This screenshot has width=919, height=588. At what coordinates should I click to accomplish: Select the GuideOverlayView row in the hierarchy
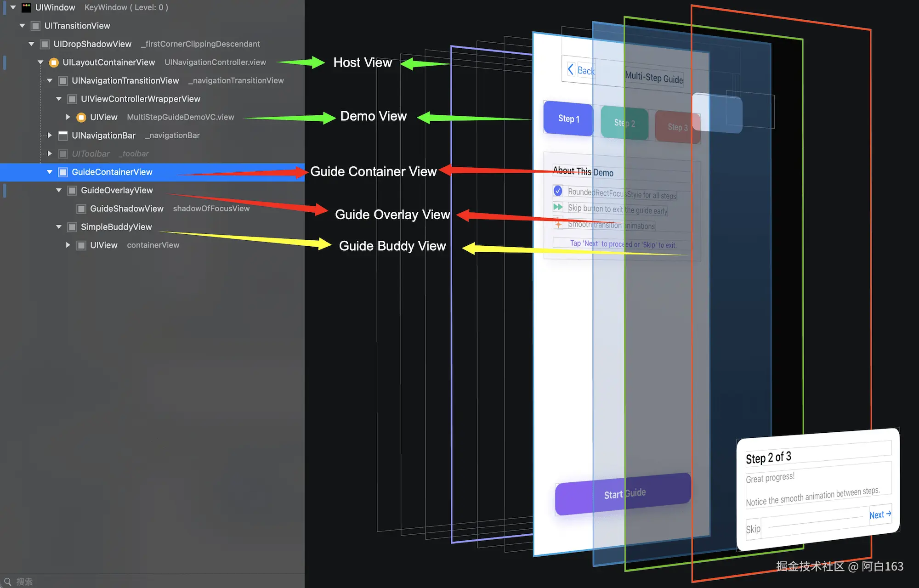coord(117,190)
